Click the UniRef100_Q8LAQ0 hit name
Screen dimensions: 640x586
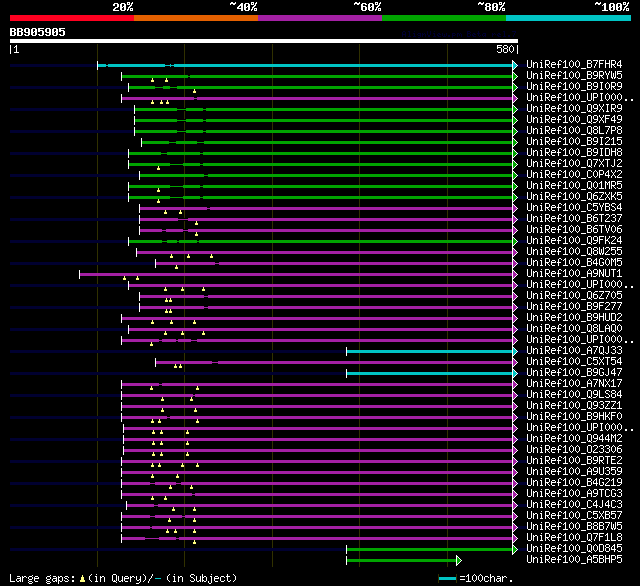pyautogui.click(x=574, y=329)
